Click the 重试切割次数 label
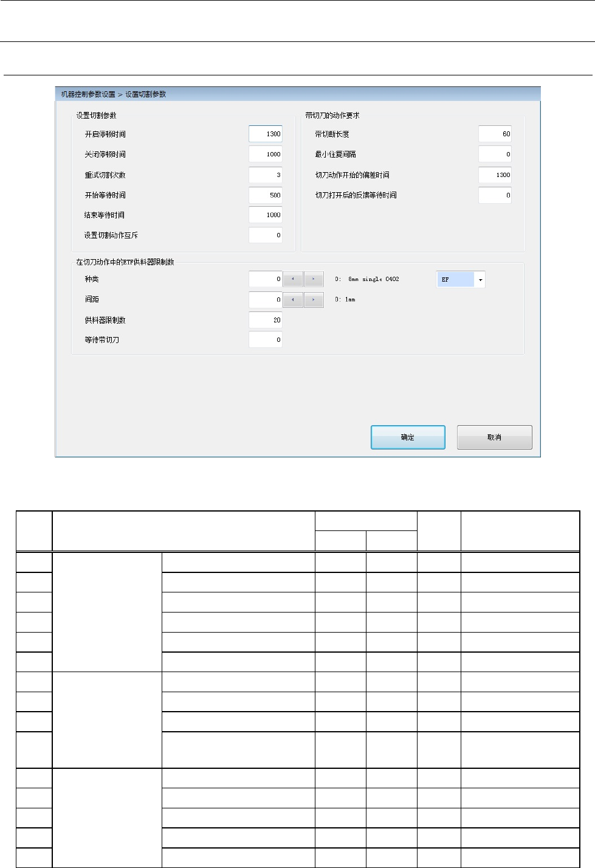The width and height of the screenshot is (595, 868). (105, 175)
